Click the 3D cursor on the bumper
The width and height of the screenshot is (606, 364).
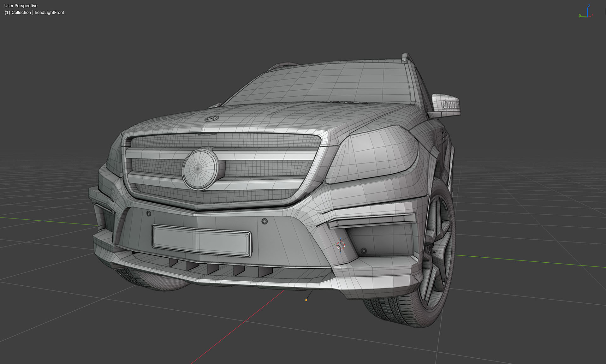pos(340,245)
